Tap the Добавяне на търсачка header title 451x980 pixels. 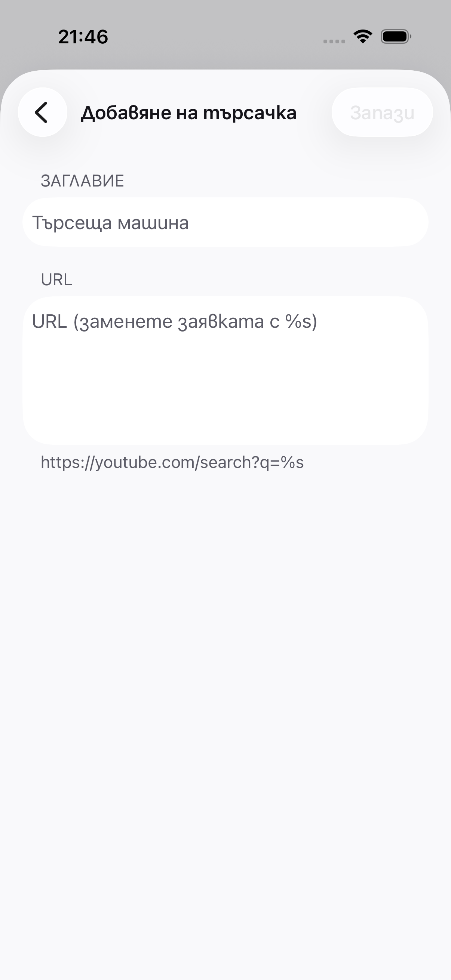(189, 113)
